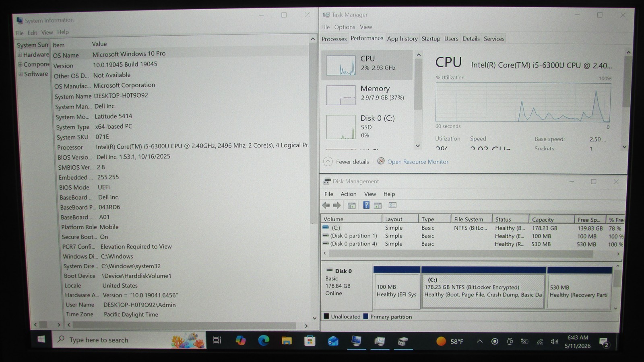
Task: Click Disk Management Forward arrow icon
Action: (x=337, y=206)
